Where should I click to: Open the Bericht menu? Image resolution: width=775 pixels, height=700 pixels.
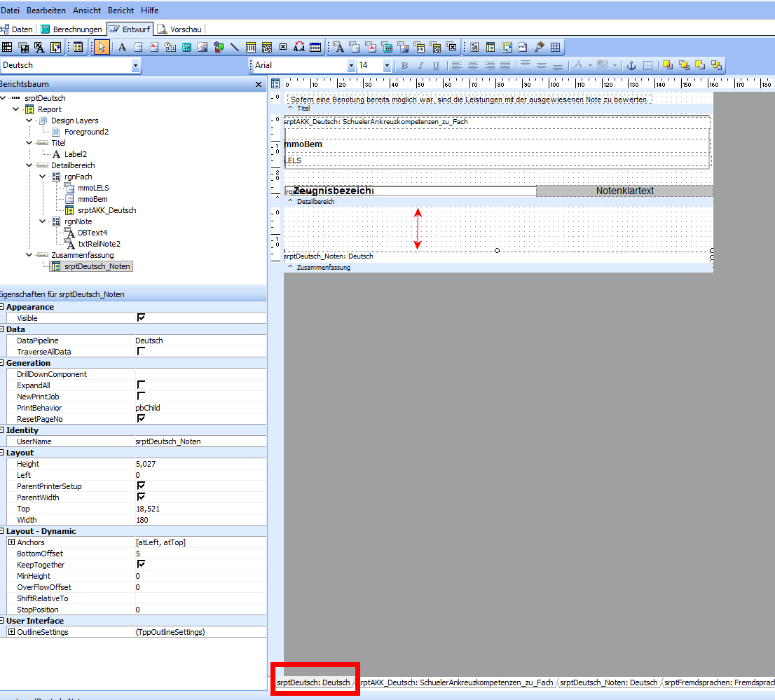click(121, 11)
